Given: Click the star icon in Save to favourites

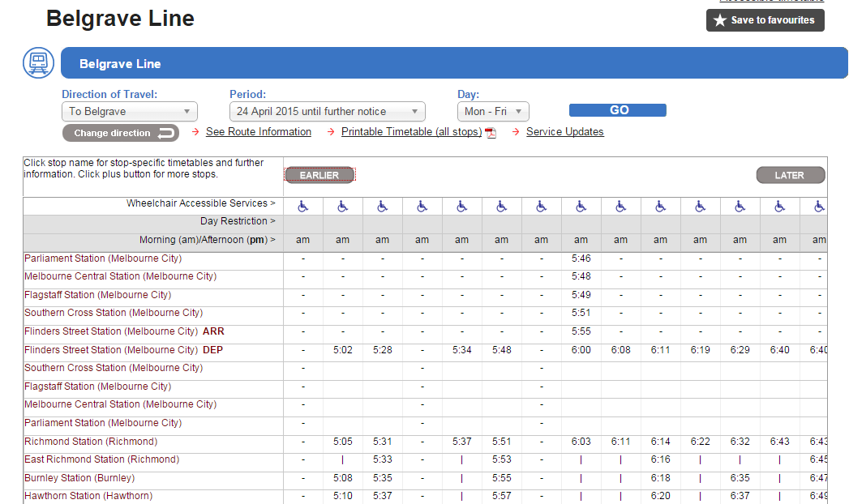Looking at the screenshot, I should point(719,20).
